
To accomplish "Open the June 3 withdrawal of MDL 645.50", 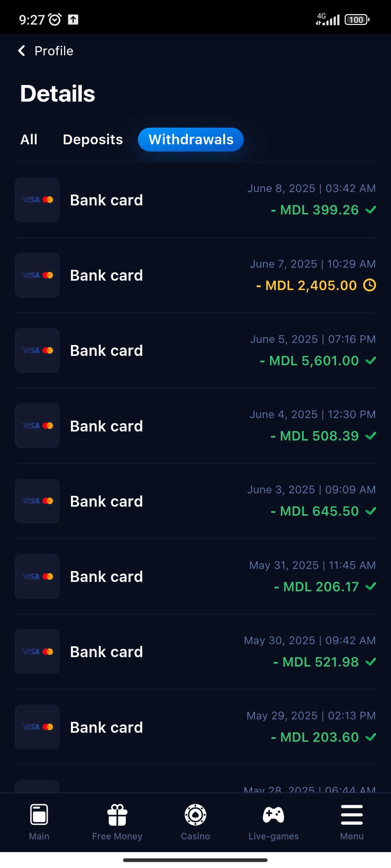I will pyautogui.click(x=195, y=501).
